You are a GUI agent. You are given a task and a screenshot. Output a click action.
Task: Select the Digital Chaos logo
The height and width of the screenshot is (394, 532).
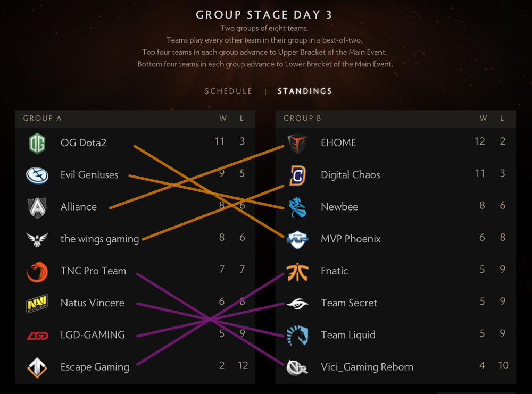pos(297,174)
